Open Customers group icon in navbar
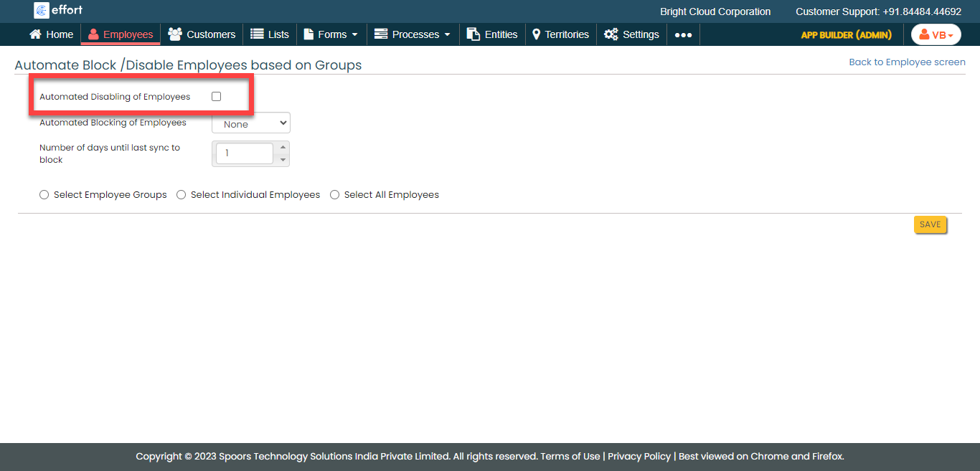Image resolution: width=980 pixels, height=471 pixels. coord(174,34)
